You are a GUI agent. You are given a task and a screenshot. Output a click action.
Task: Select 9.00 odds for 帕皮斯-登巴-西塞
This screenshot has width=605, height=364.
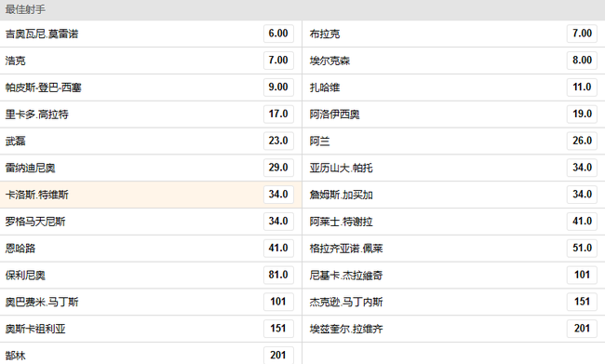(x=278, y=88)
